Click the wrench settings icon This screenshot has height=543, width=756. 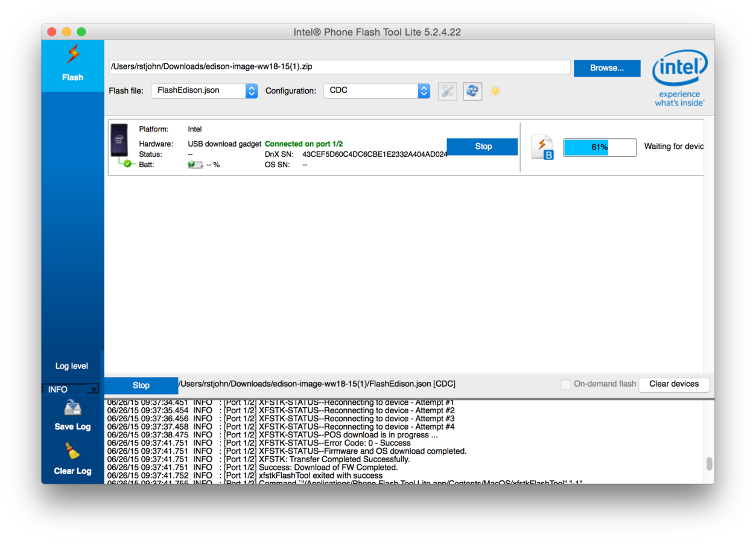(447, 91)
